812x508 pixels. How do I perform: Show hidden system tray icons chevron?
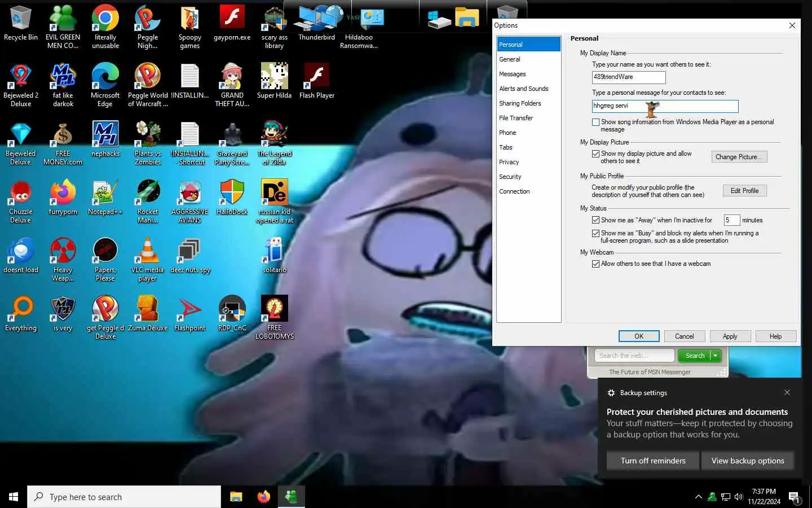click(698, 497)
